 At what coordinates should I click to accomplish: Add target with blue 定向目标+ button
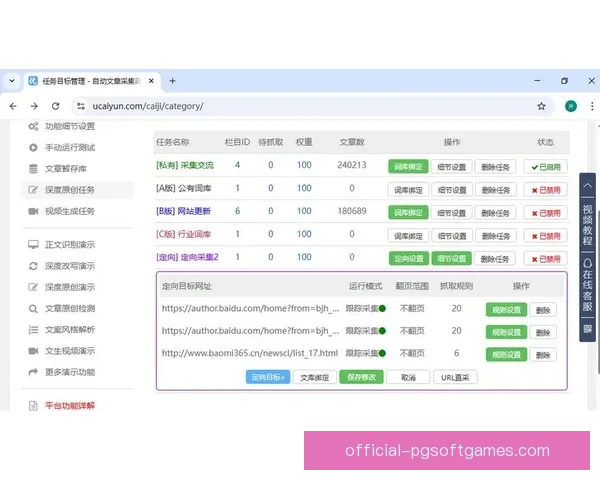click(x=268, y=377)
